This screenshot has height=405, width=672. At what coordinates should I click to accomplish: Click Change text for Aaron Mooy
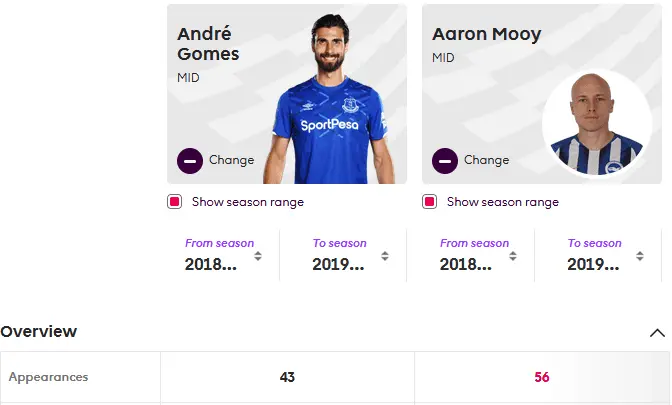coord(486,160)
